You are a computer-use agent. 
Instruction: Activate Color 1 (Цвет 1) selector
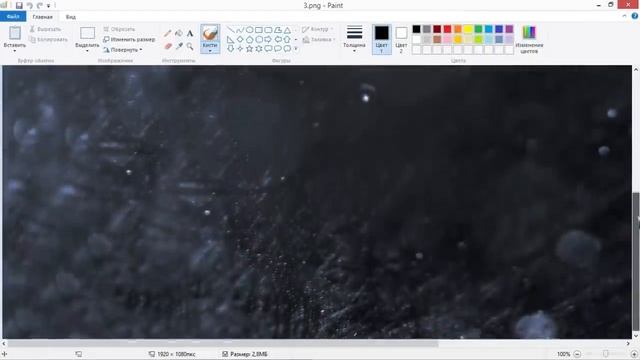click(x=382, y=40)
